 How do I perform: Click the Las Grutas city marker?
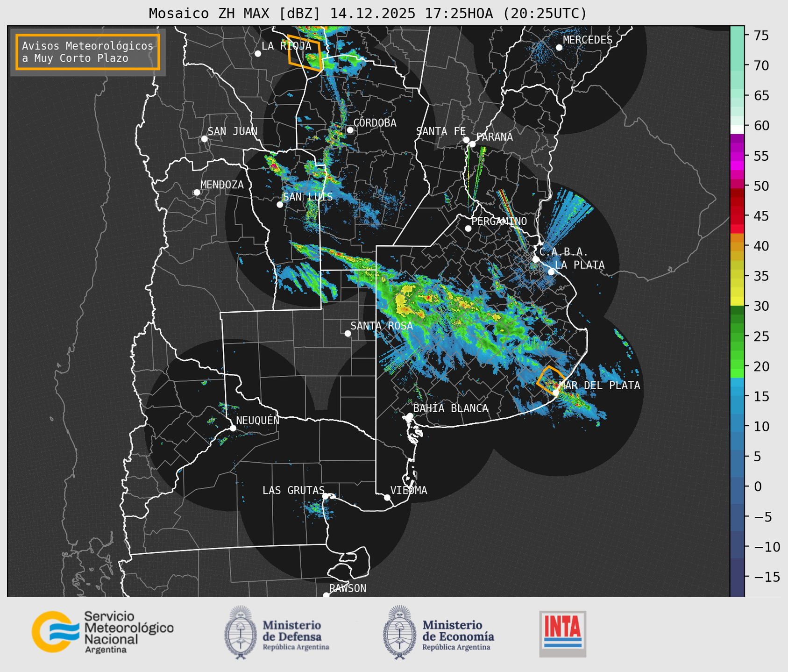pyautogui.click(x=326, y=496)
